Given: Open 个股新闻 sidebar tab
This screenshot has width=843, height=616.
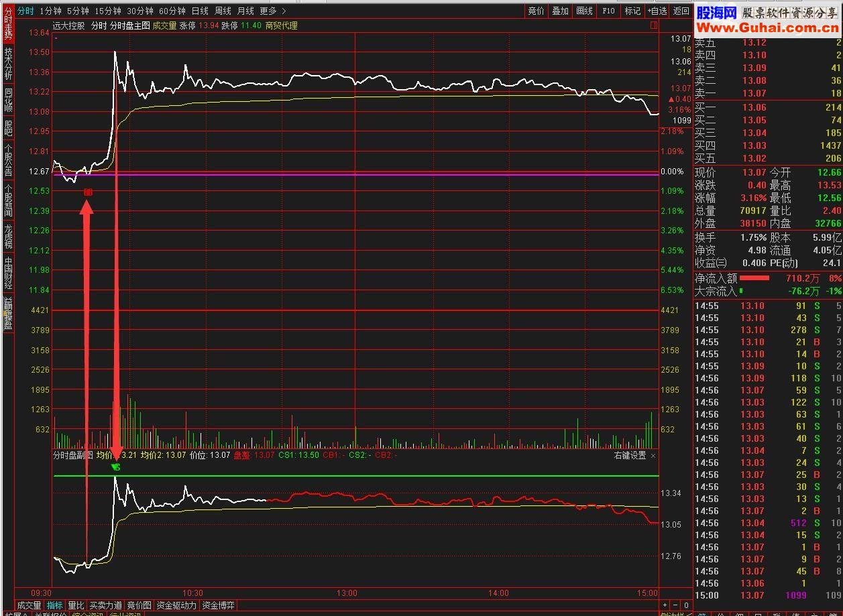Looking at the screenshot, I should click(8, 200).
